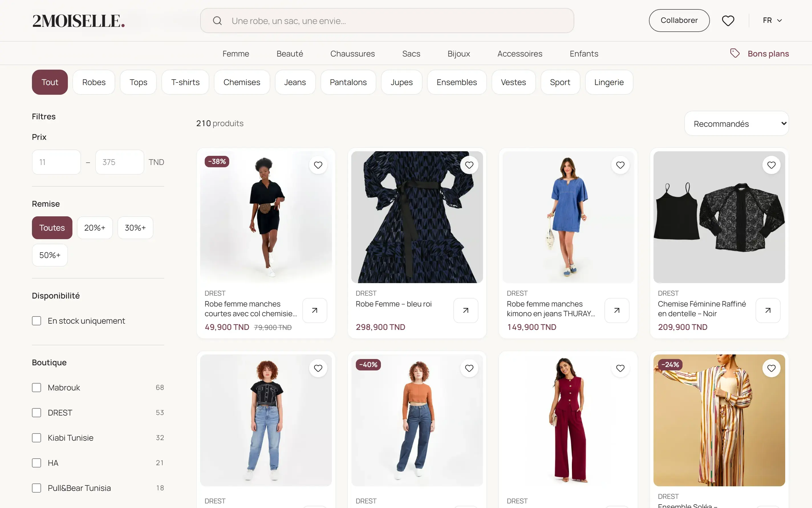This screenshot has width=812, height=508.
Task: Open the Femme category menu
Action: point(236,54)
